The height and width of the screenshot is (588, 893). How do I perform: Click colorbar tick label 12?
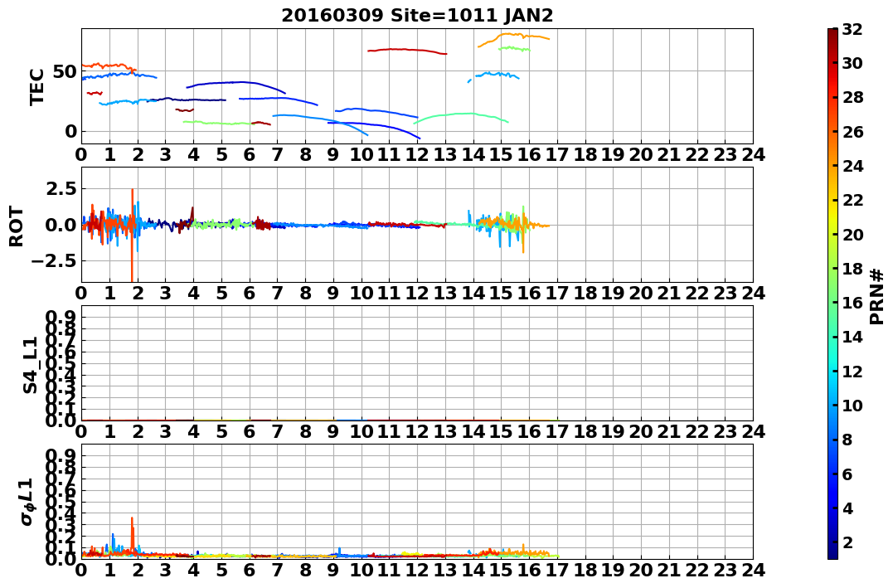tap(852, 371)
